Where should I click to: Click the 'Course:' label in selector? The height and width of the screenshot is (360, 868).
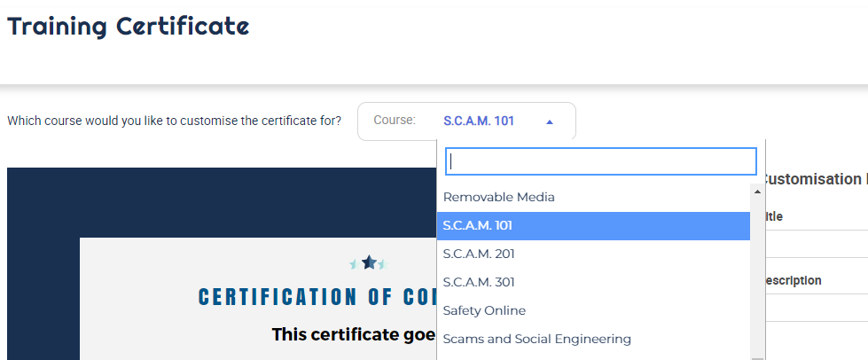pyautogui.click(x=395, y=121)
